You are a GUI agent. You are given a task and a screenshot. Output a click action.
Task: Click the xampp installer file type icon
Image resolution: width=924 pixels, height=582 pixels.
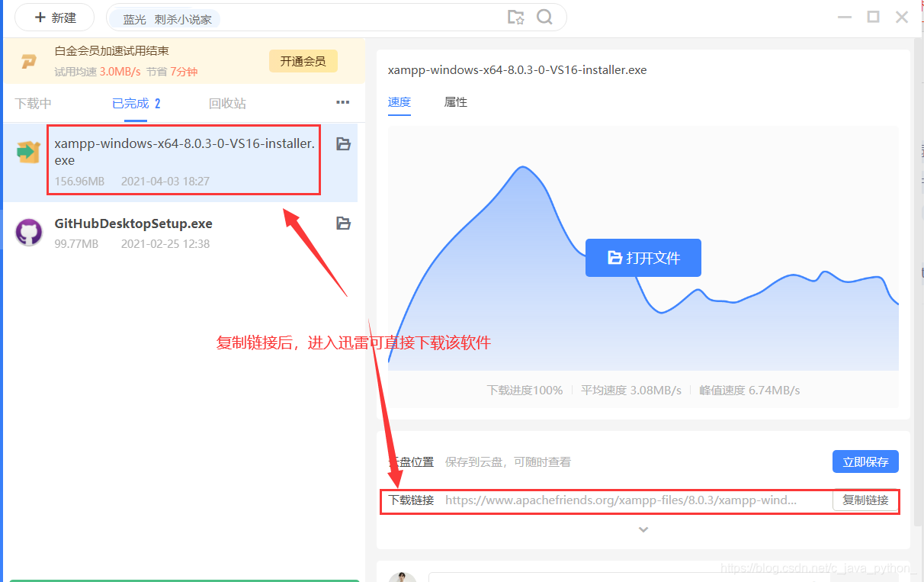[x=29, y=152]
